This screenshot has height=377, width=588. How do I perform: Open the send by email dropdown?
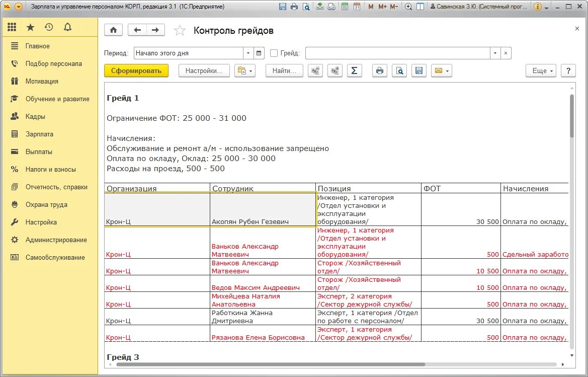(x=441, y=70)
